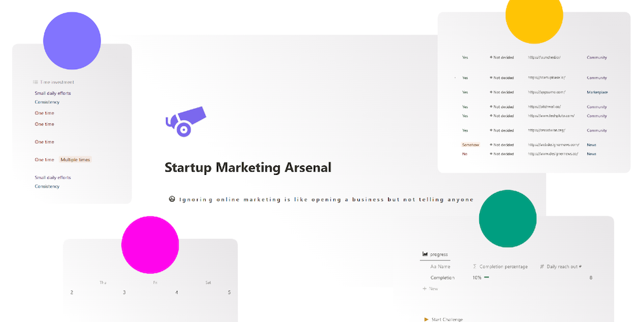
Task: Click the Time investment list icon
Action: point(35,82)
